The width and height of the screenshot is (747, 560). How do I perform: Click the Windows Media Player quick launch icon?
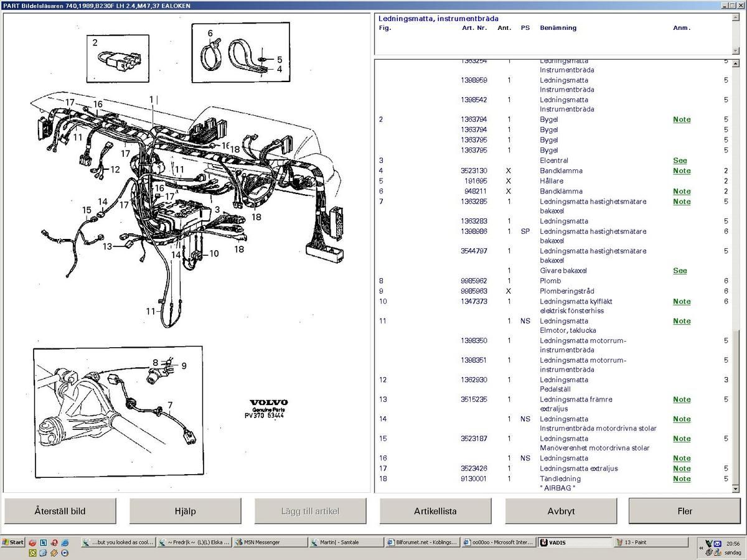[x=65, y=553]
